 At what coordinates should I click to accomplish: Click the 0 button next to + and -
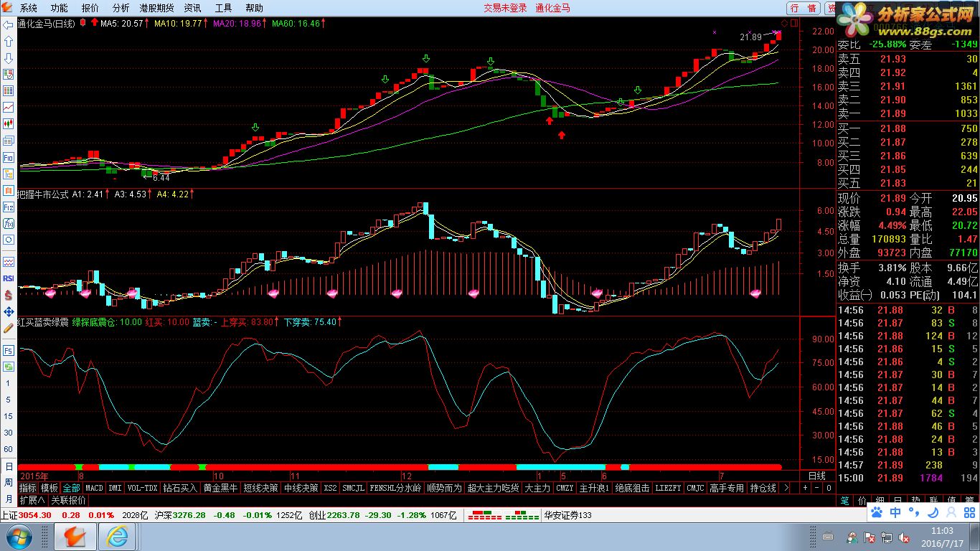click(829, 488)
